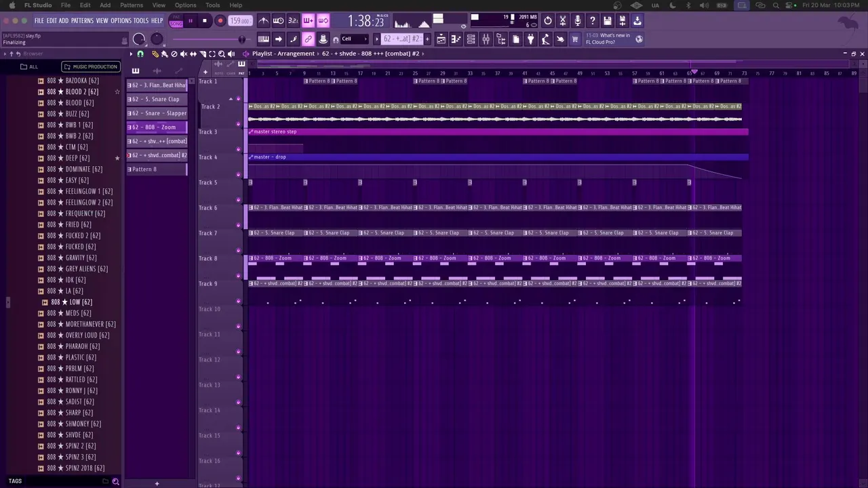This screenshot has height=488, width=868.
Task: Save project with the floppy disk icon
Action: tap(608, 21)
